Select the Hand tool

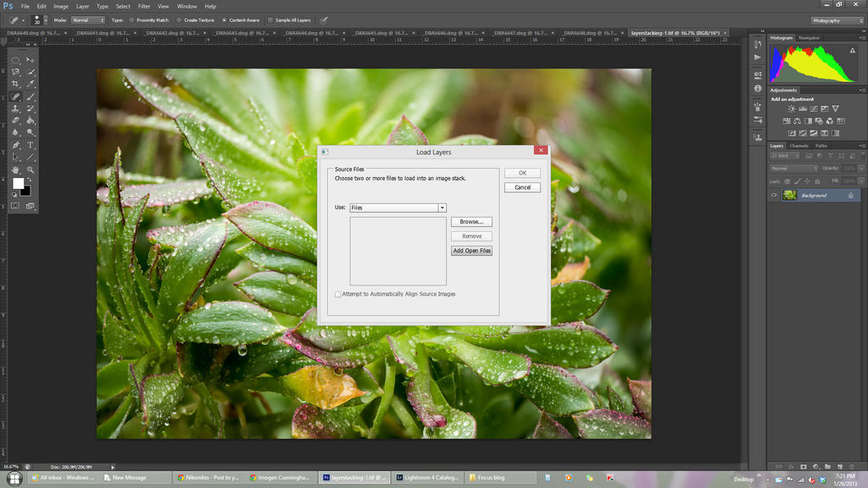tap(16, 169)
